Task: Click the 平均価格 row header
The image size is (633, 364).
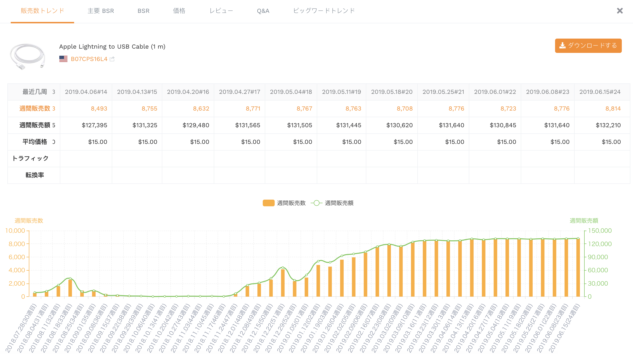Action: click(35, 142)
